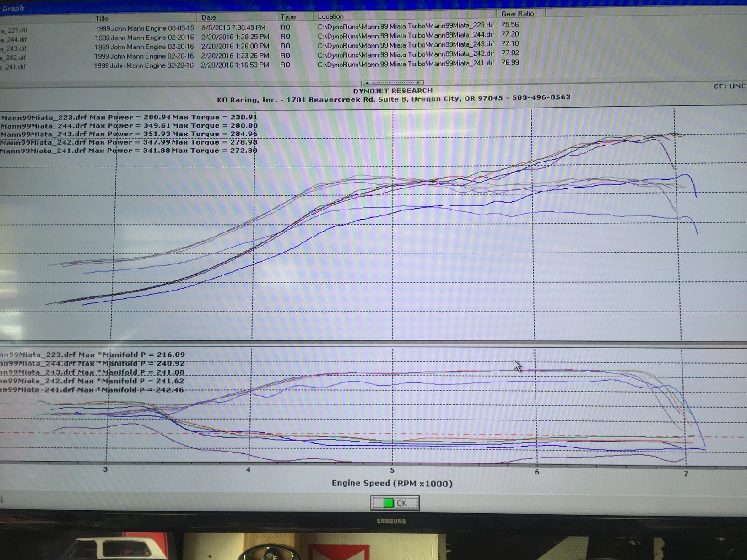Click the Gear Ratio column header

(x=517, y=14)
